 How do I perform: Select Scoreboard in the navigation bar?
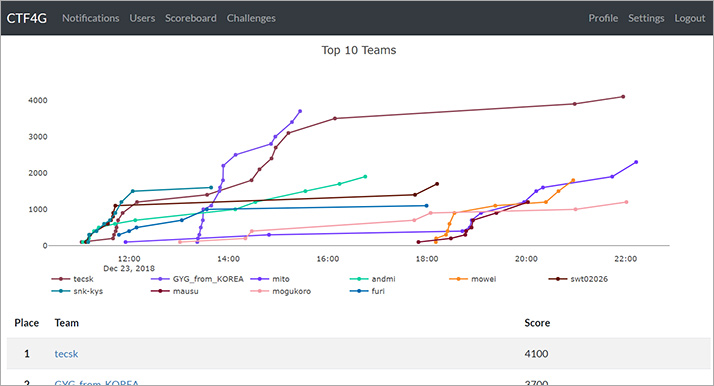(191, 18)
